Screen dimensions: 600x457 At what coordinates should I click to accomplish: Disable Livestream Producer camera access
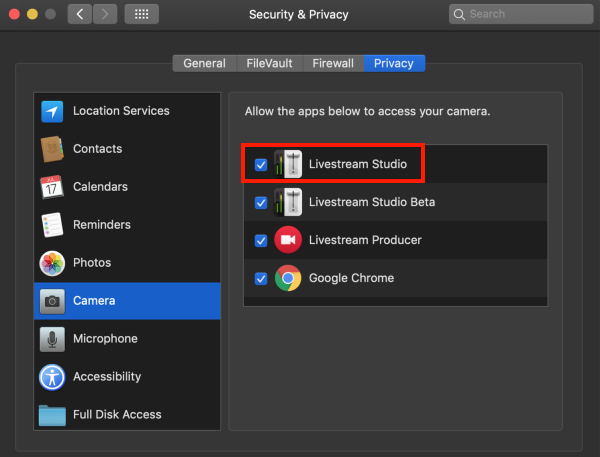coord(261,240)
